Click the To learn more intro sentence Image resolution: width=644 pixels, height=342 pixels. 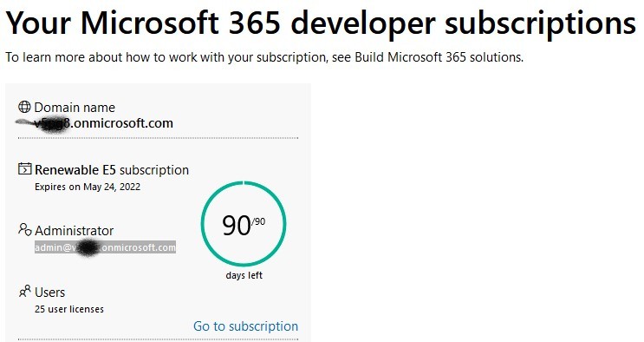pos(264,56)
